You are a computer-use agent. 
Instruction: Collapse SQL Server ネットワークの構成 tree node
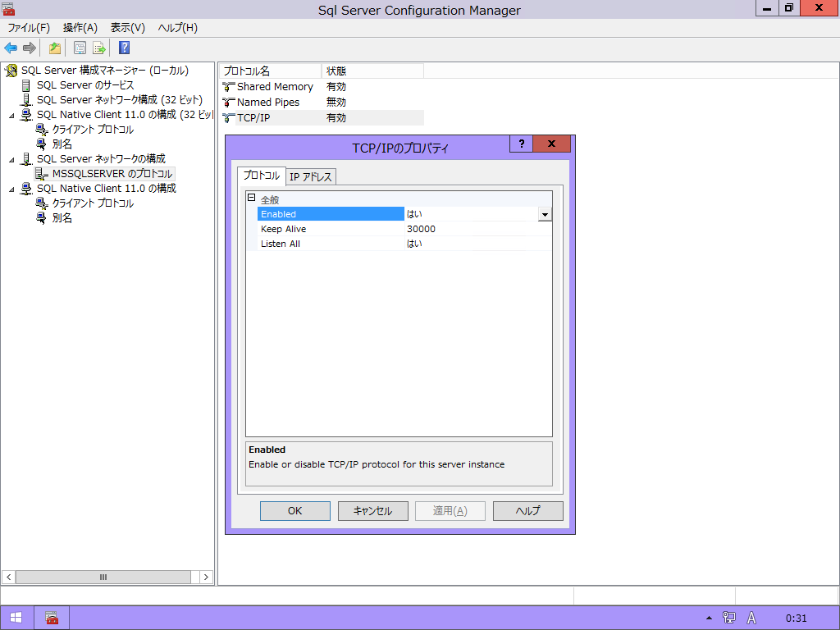pyautogui.click(x=11, y=159)
